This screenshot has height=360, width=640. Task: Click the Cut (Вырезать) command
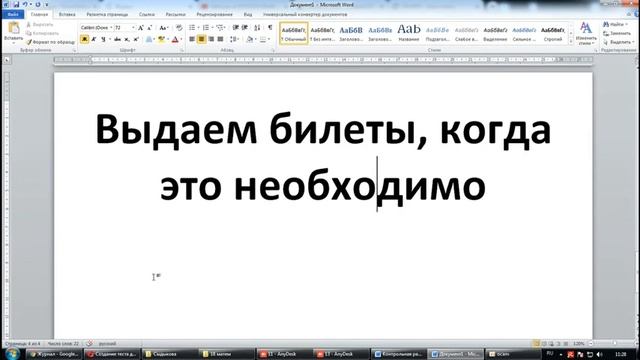click(x=39, y=24)
